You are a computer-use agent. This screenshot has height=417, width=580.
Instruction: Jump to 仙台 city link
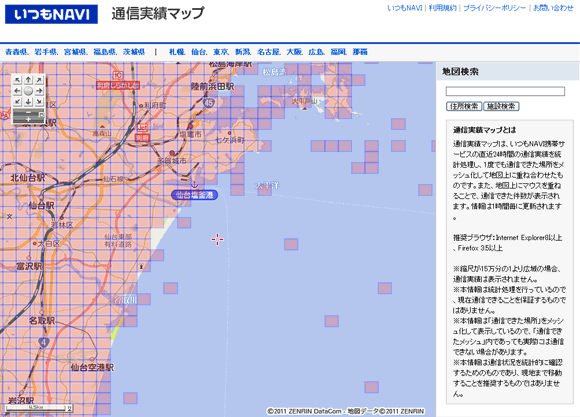click(x=198, y=52)
